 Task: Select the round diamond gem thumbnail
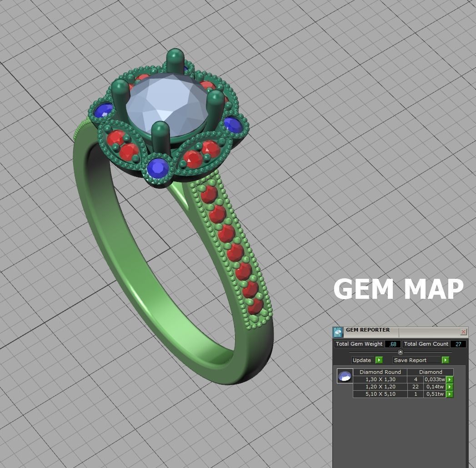point(345,376)
